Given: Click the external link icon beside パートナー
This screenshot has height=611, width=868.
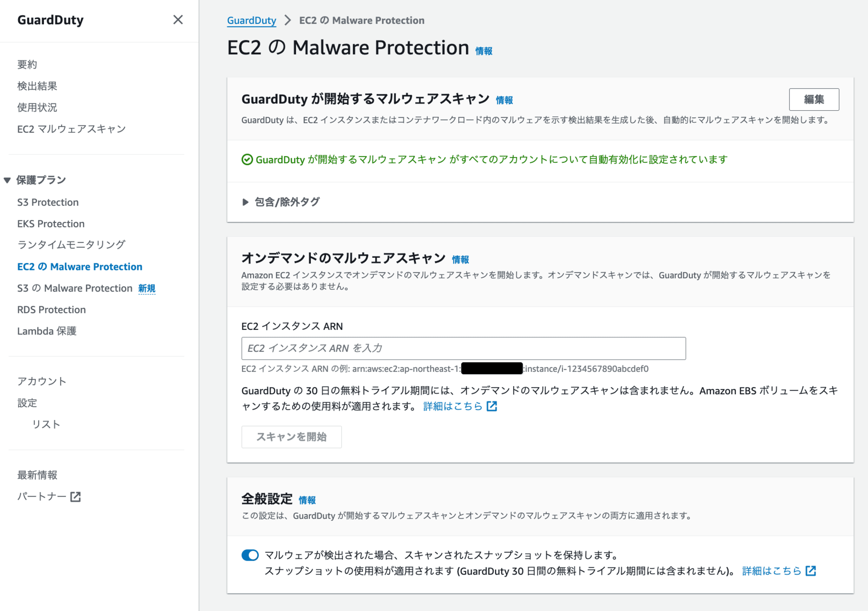Looking at the screenshot, I should coord(76,496).
